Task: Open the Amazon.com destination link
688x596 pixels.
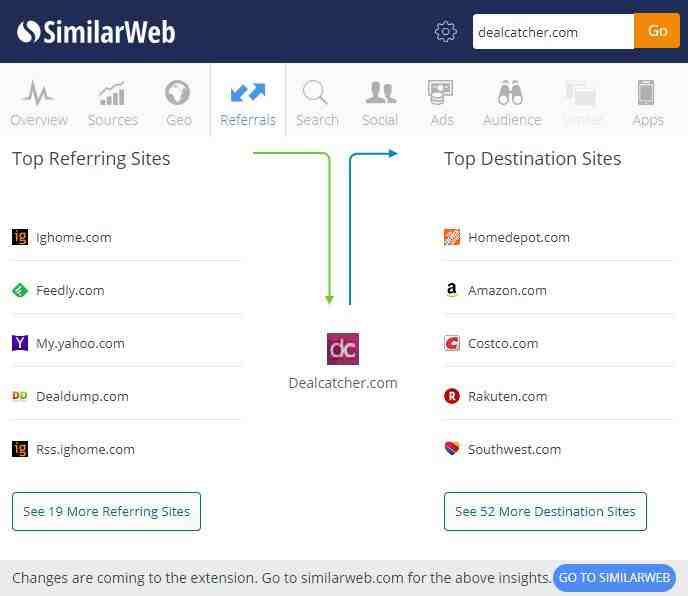Action: pyautogui.click(x=507, y=291)
